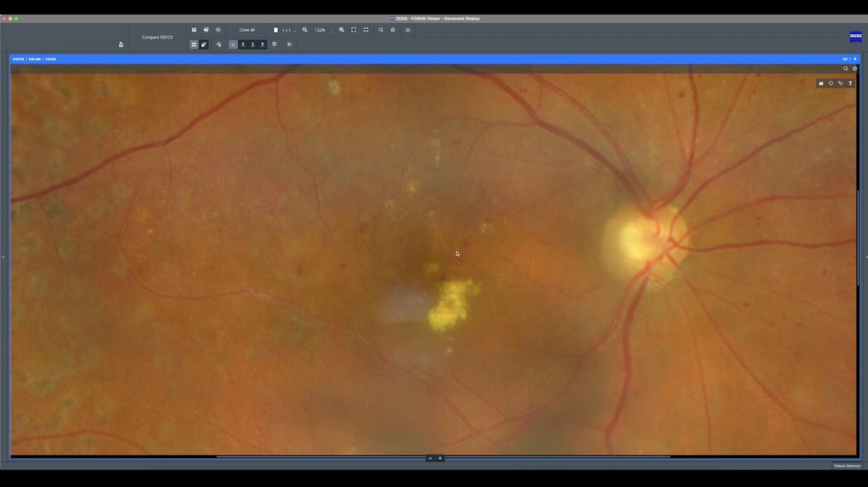Toggle cascade stack view mode

[203, 44]
